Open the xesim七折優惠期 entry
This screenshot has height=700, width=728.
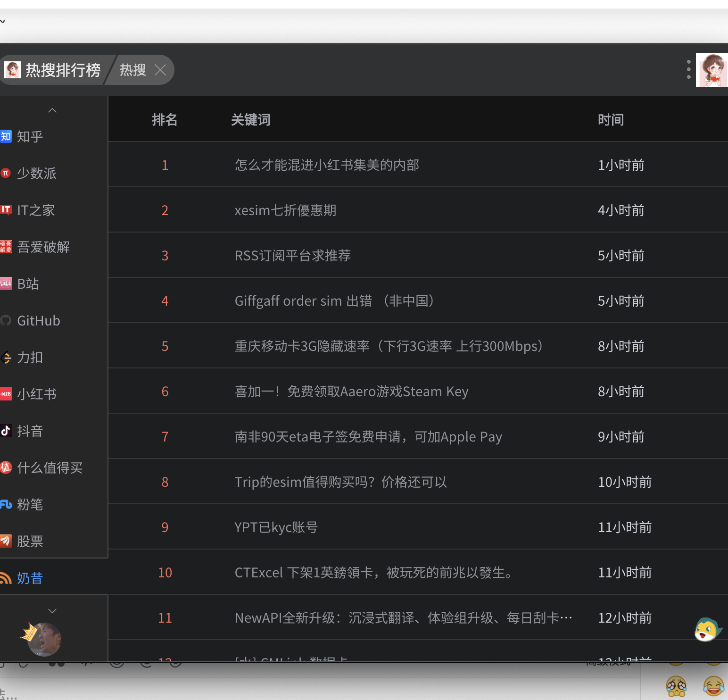(x=285, y=210)
